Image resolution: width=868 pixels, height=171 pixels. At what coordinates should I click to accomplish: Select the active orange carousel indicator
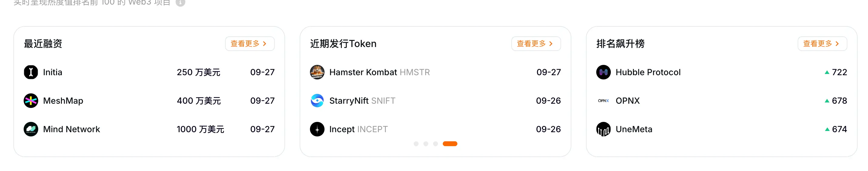[450, 144]
